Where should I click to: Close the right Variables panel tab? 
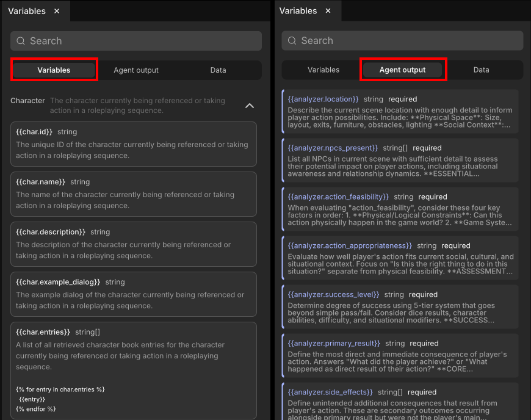coord(328,11)
